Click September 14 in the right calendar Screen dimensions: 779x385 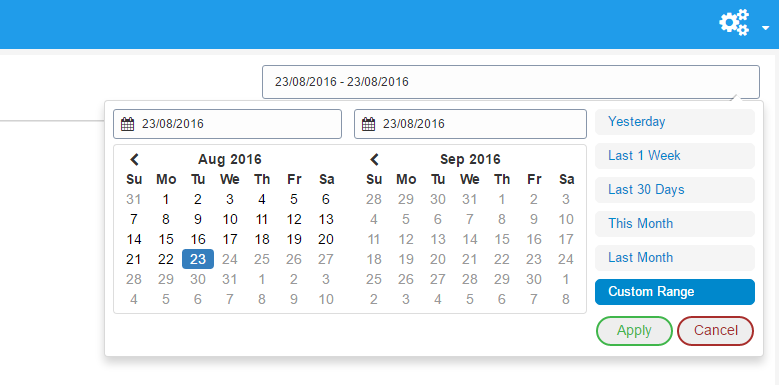[470, 239]
